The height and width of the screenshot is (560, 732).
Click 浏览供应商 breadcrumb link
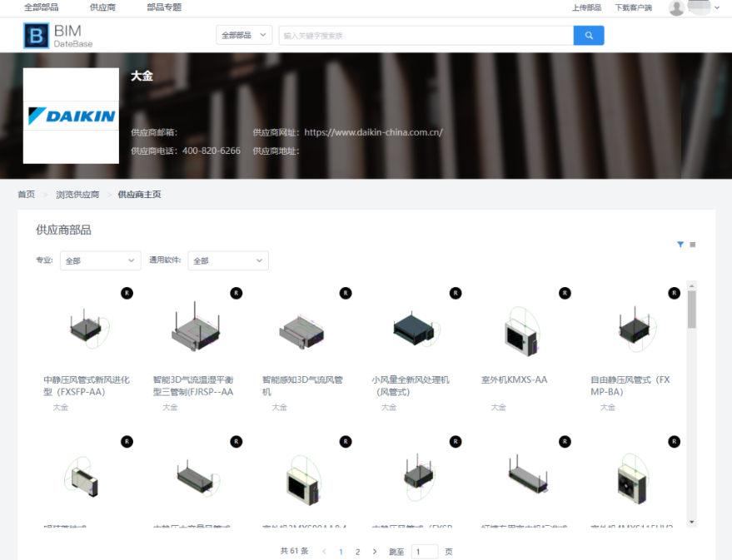[77, 195]
